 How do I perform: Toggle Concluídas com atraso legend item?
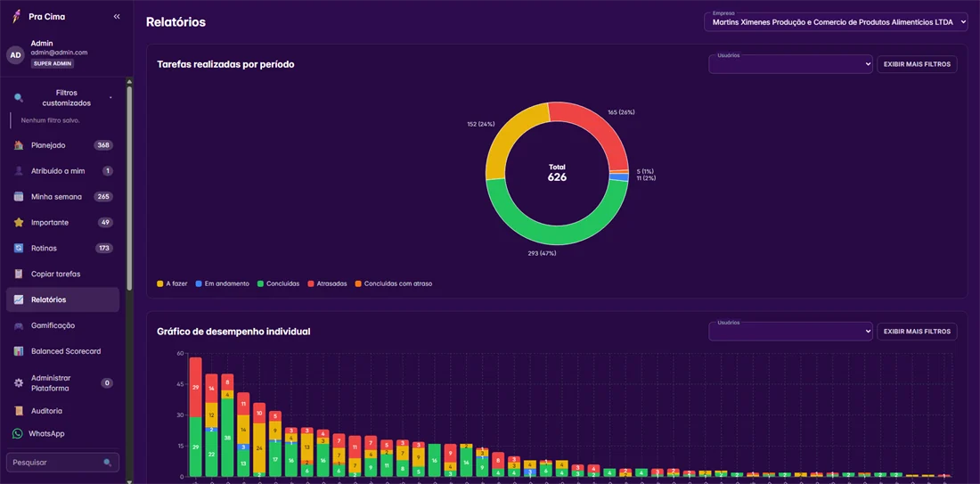coord(393,283)
